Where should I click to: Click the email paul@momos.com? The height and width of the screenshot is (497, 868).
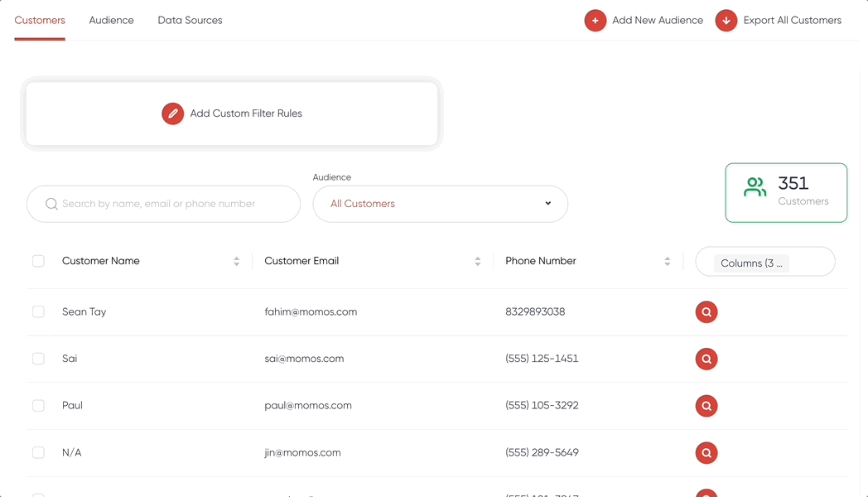coord(308,406)
